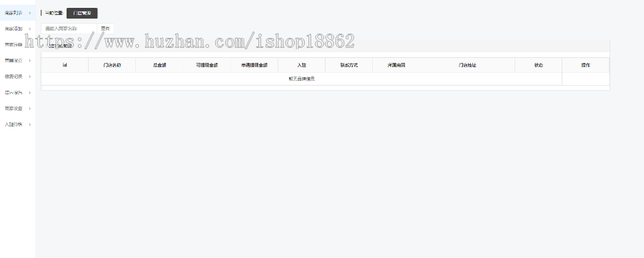Expand the chevron of the 入驻 sidebar row

click(30, 124)
